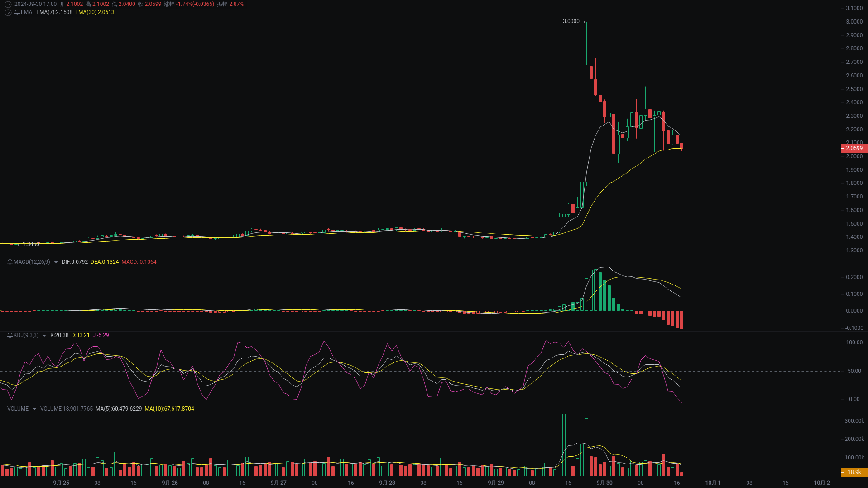Click the bell icon next to KDJ(9,3,3)
This screenshot has width=868, height=488.
[9, 335]
